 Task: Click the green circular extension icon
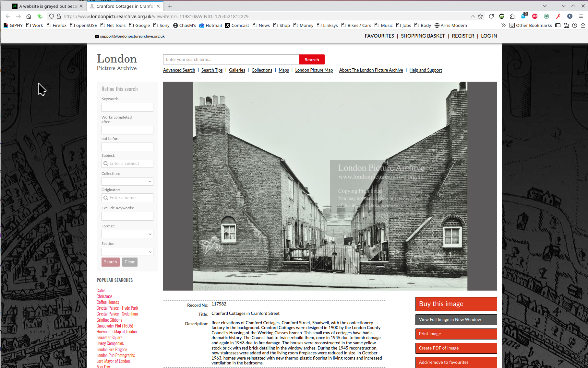(x=546, y=16)
